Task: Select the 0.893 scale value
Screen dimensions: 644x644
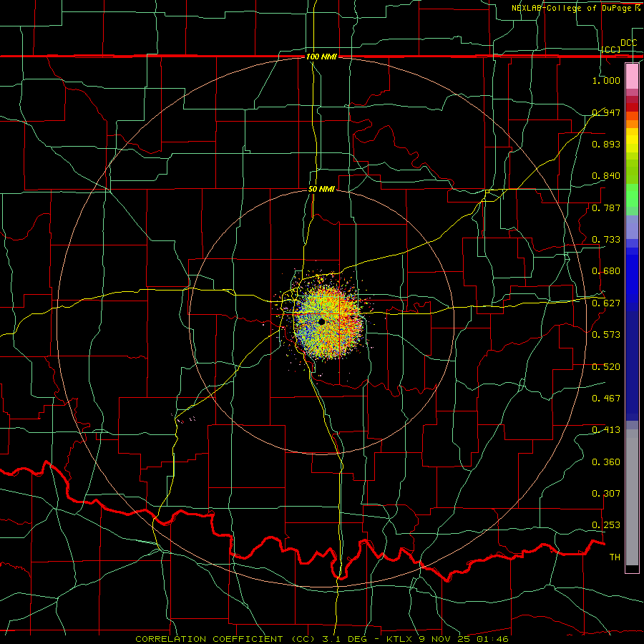Action: [606, 144]
